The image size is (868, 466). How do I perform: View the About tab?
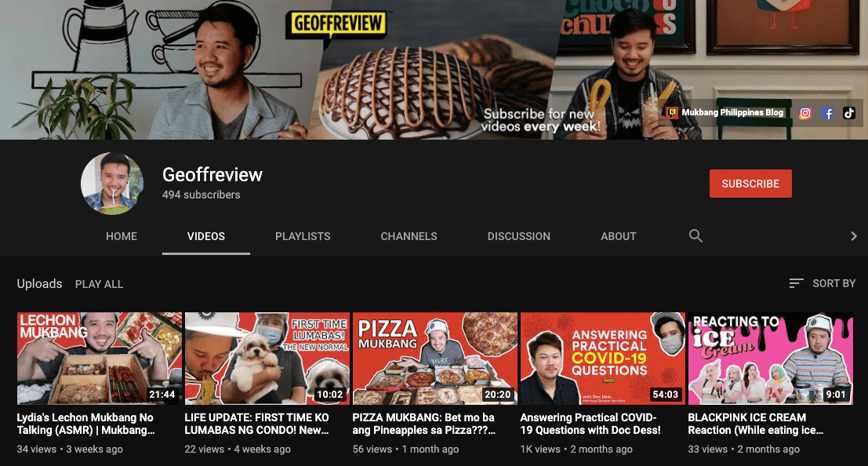(x=619, y=236)
